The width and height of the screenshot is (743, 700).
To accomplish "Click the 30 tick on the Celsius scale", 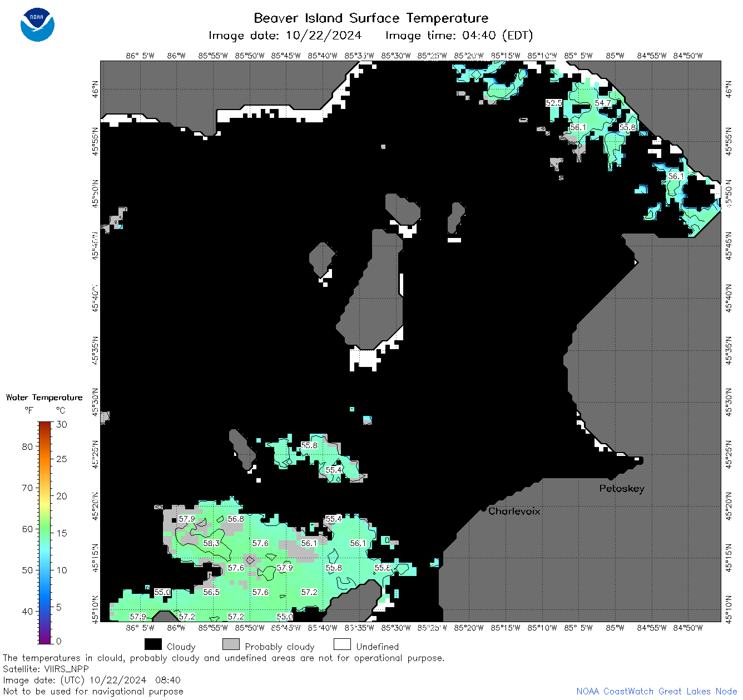I will point(62,424).
